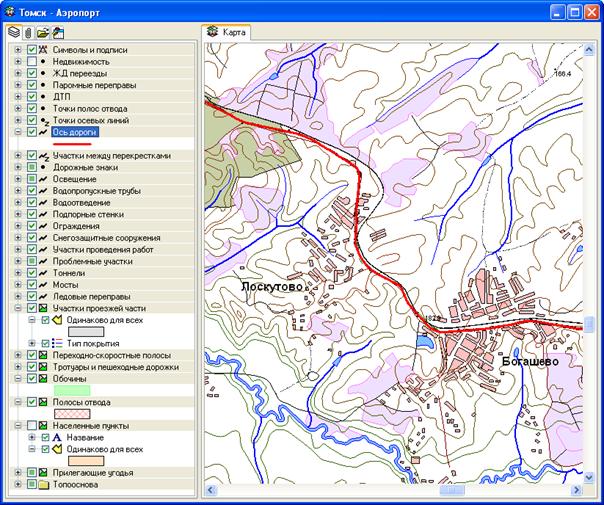Click the layers stack icon in the panel toolbar
The image size is (604, 505).
14,32
